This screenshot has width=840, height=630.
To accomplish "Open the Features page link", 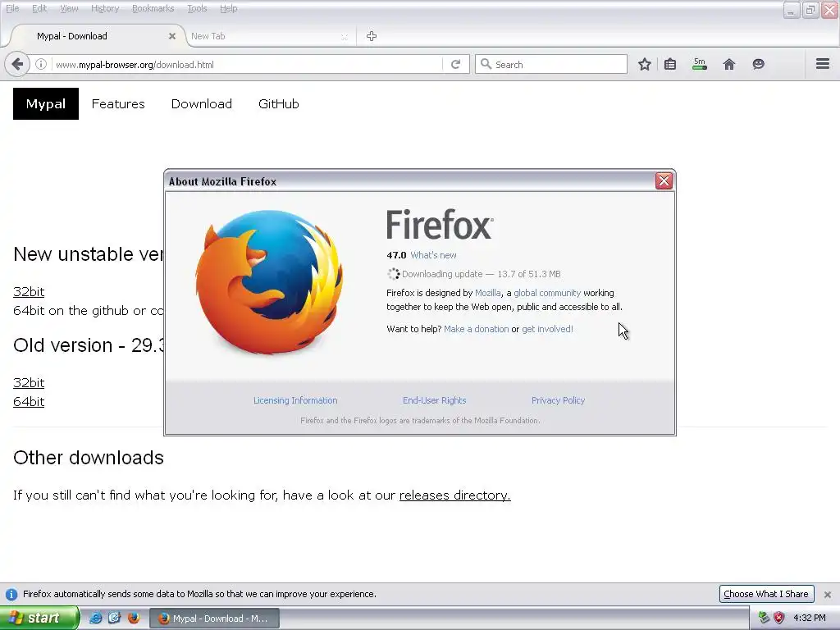I will coord(118,104).
